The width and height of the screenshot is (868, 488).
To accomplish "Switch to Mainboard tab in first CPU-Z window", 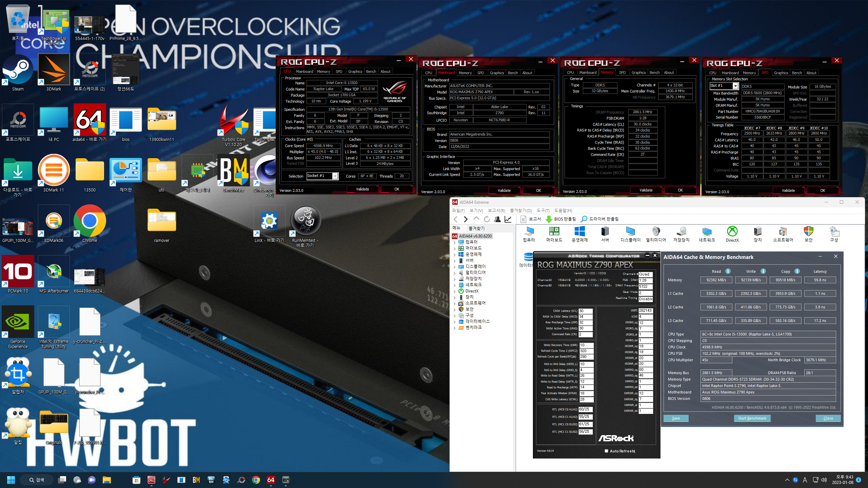I will coord(304,72).
